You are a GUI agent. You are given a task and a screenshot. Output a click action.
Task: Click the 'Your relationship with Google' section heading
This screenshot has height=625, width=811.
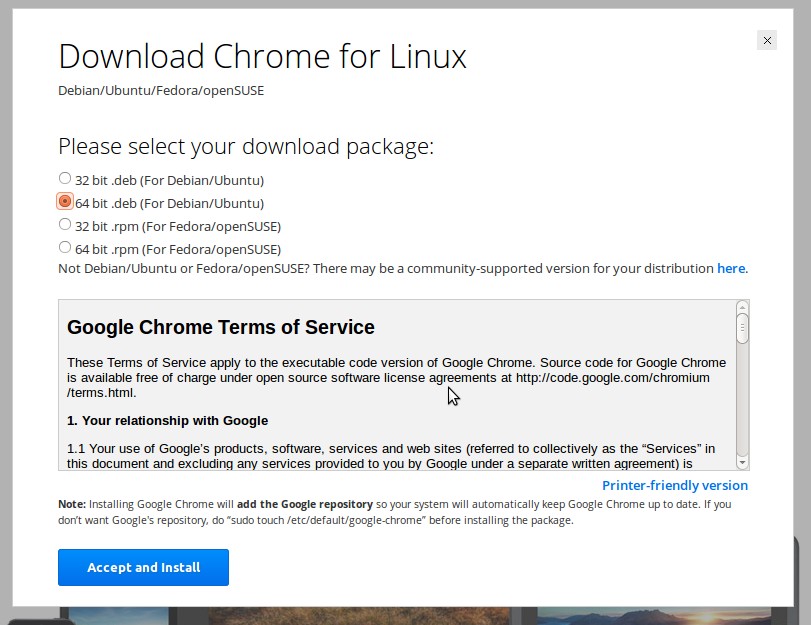[x=168, y=421]
